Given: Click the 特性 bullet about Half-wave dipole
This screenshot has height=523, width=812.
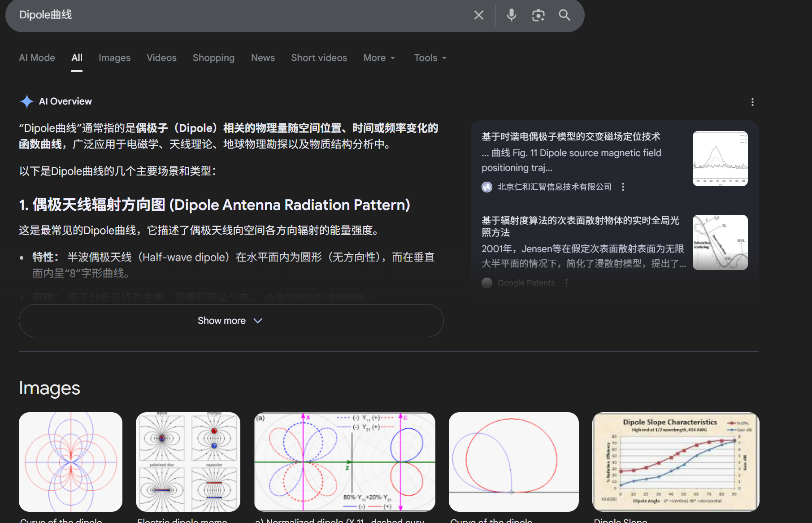Looking at the screenshot, I should (233, 265).
